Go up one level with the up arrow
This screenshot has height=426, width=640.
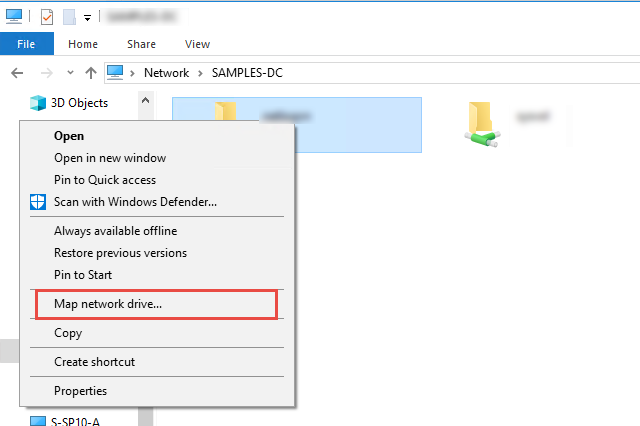(x=91, y=73)
